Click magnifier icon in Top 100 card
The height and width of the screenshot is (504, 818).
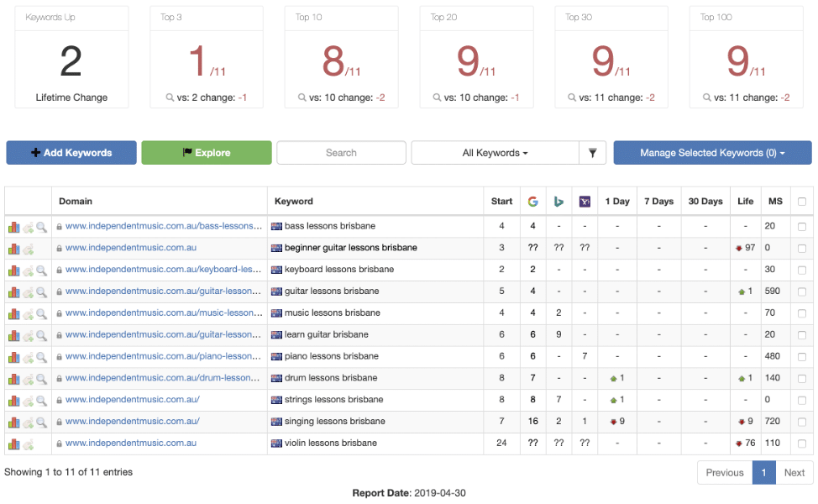(x=707, y=97)
